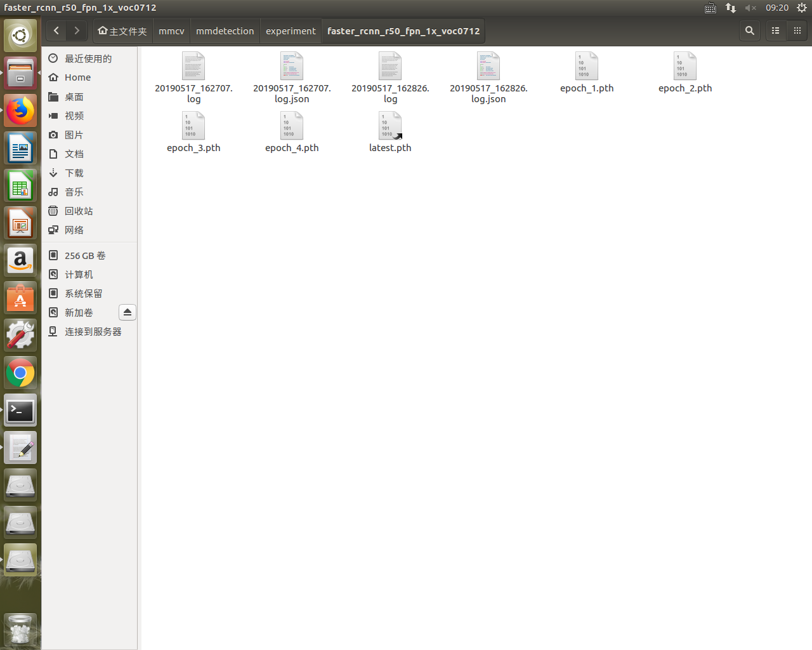The height and width of the screenshot is (650, 812).
Task: Launch Firefox from the dock
Action: tap(20, 110)
